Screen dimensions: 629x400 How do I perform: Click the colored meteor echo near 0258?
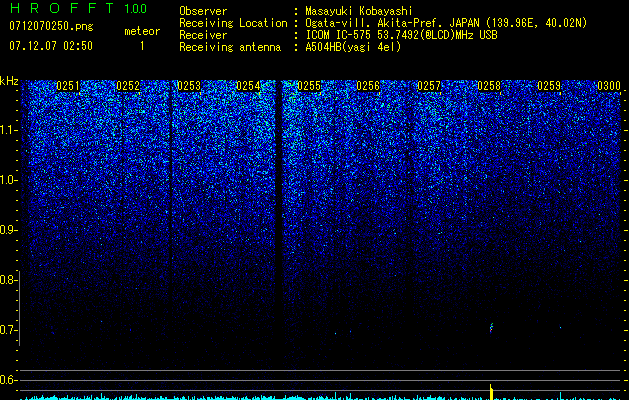[491, 328]
